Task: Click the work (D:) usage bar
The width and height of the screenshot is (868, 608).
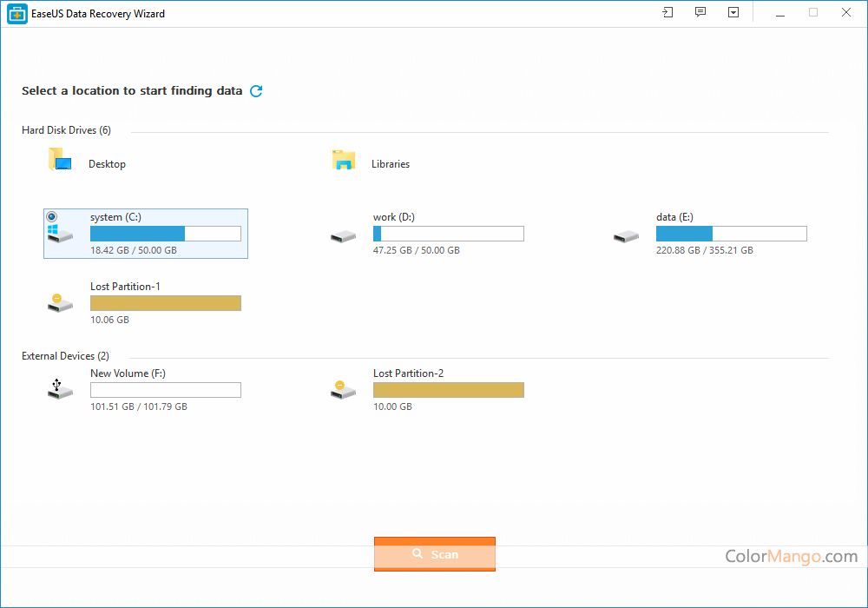Action: click(x=449, y=234)
